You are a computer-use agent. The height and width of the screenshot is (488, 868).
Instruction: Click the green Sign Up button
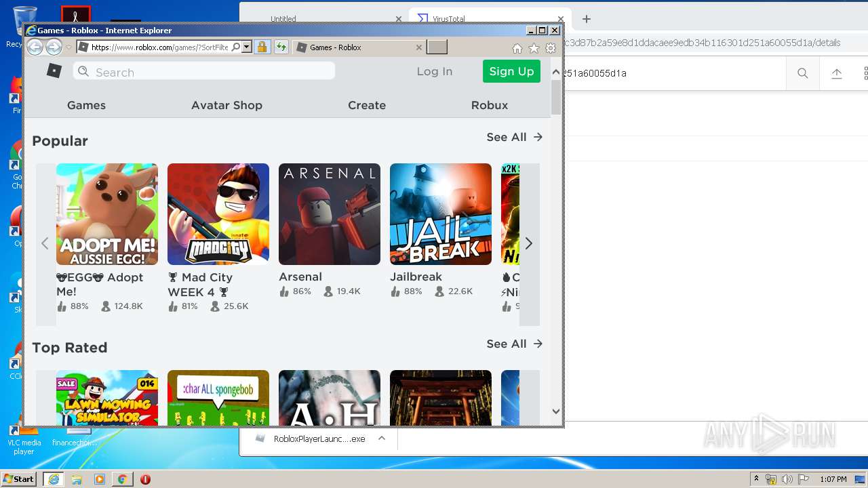pyautogui.click(x=511, y=71)
